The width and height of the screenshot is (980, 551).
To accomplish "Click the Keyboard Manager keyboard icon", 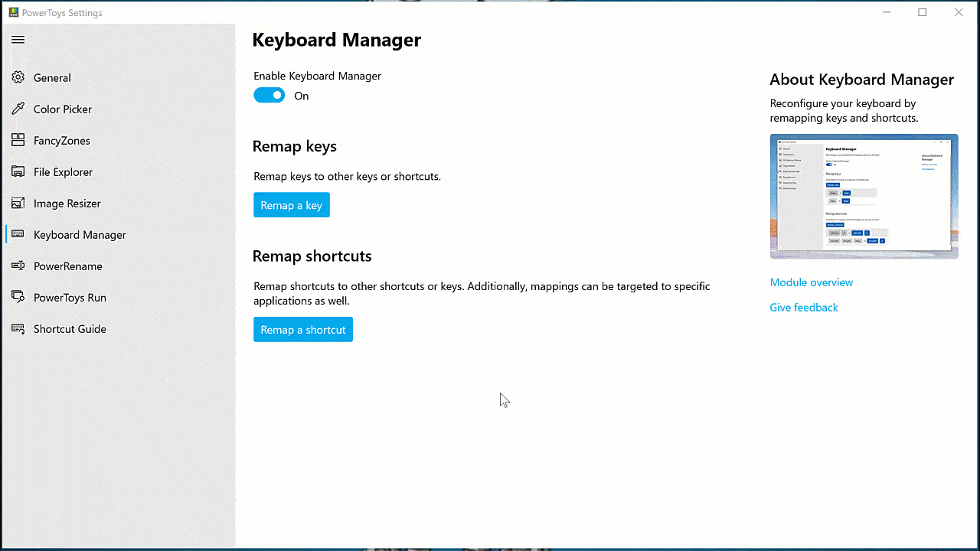I will click(18, 234).
